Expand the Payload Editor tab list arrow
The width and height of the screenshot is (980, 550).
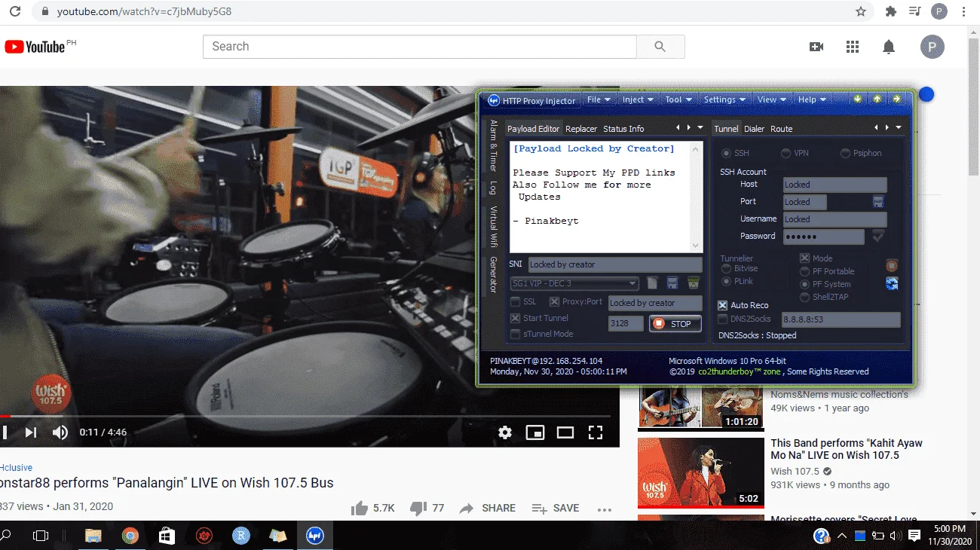[700, 127]
